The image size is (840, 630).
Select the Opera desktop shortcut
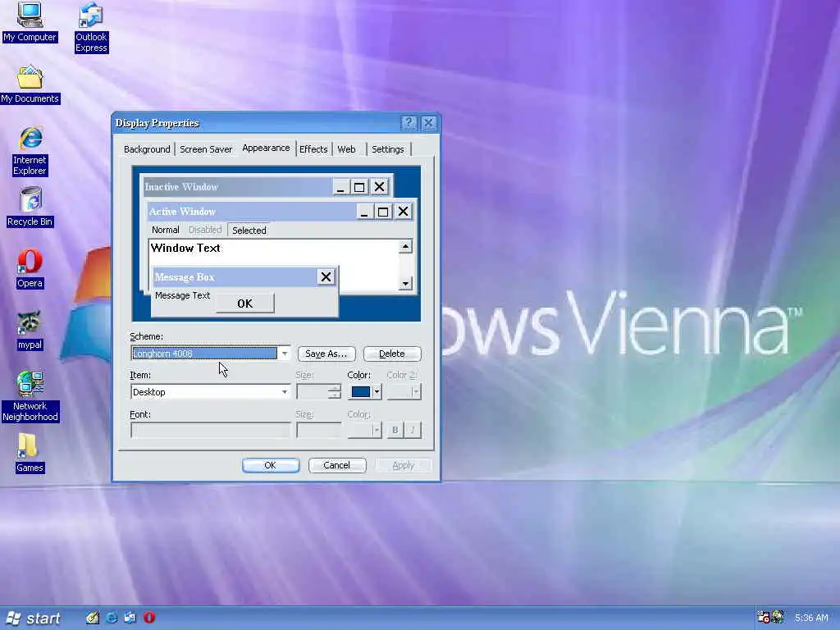(x=30, y=268)
